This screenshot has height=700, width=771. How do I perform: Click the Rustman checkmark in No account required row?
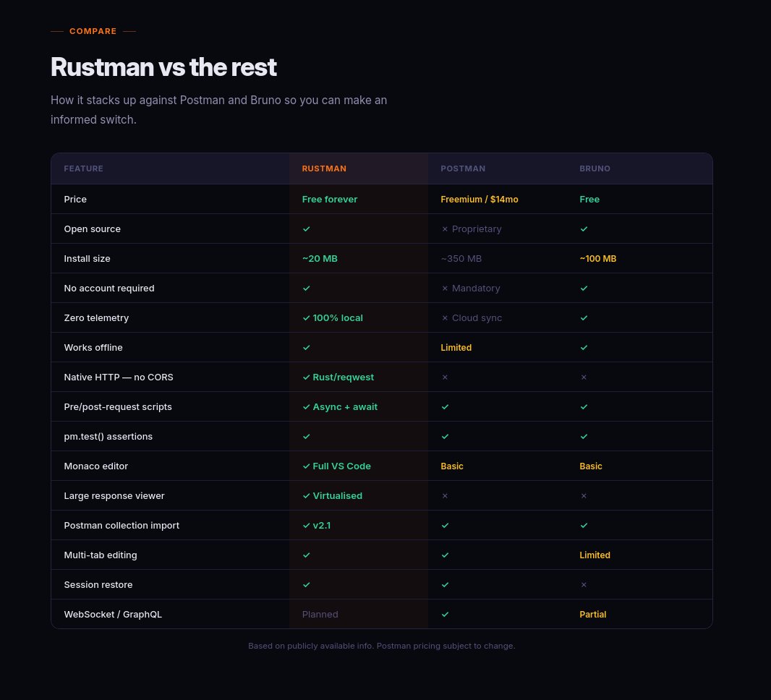[x=307, y=288]
